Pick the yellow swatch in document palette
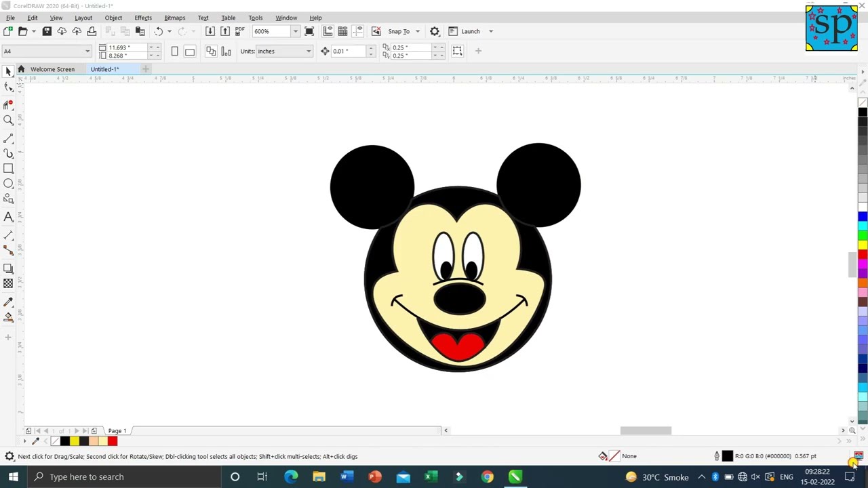The width and height of the screenshot is (868, 488). 75,441
